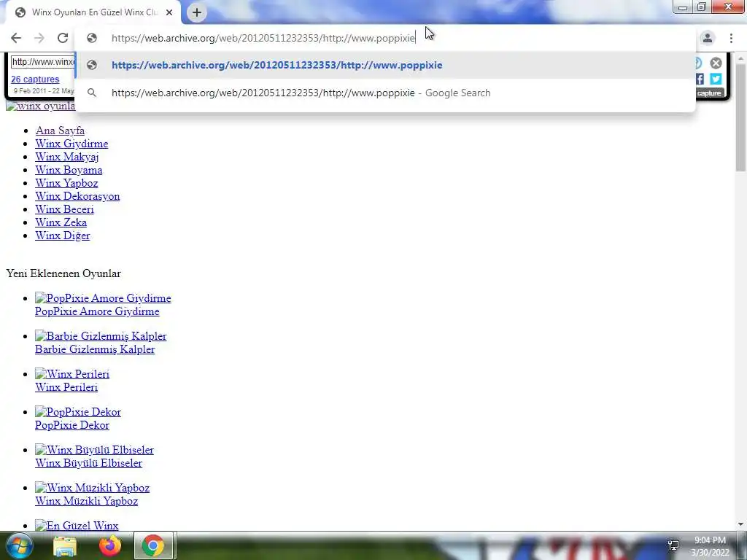Click the Winx Perileri image thumbnail
The height and width of the screenshot is (560, 747).
(72, 374)
